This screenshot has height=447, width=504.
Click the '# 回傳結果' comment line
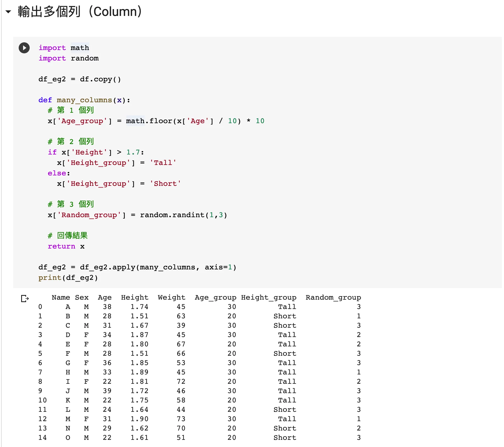68,236
